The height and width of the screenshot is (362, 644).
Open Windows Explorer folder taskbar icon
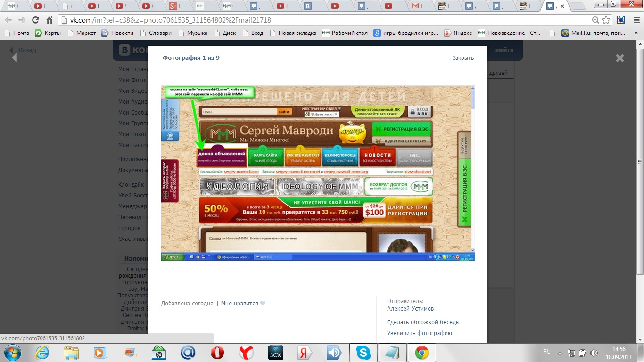71,353
